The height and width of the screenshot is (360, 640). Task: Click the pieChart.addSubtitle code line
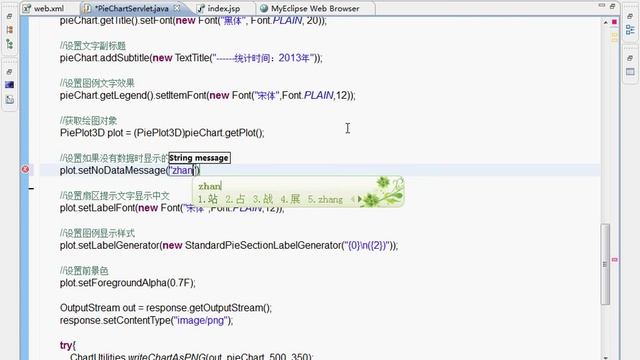click(191, 58)
